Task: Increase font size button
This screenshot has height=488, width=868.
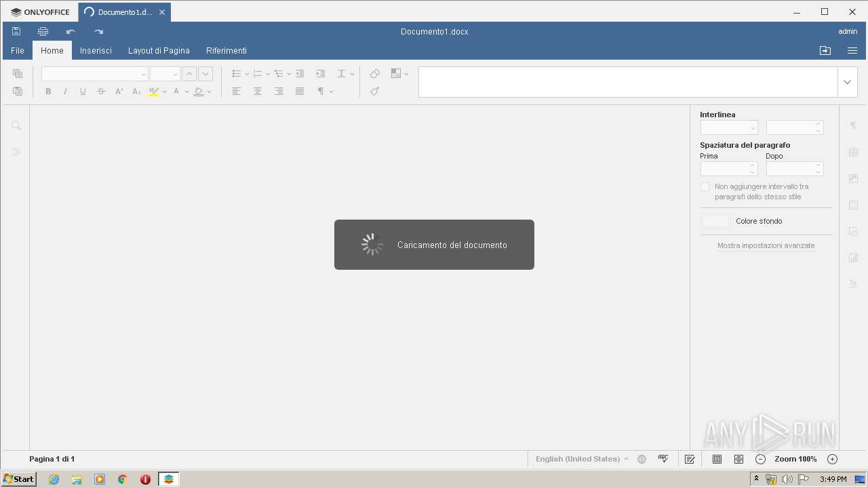Action: click(x=189, y=74)
